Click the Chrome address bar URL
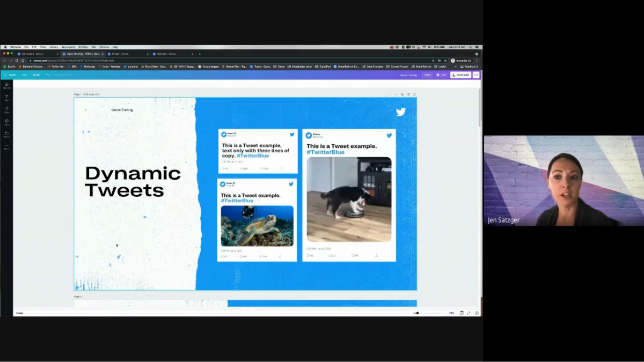The width and height of the screenshot is (644, 362). pos(74,61)
